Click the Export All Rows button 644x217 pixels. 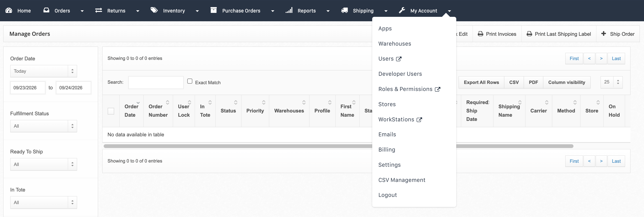481,82
